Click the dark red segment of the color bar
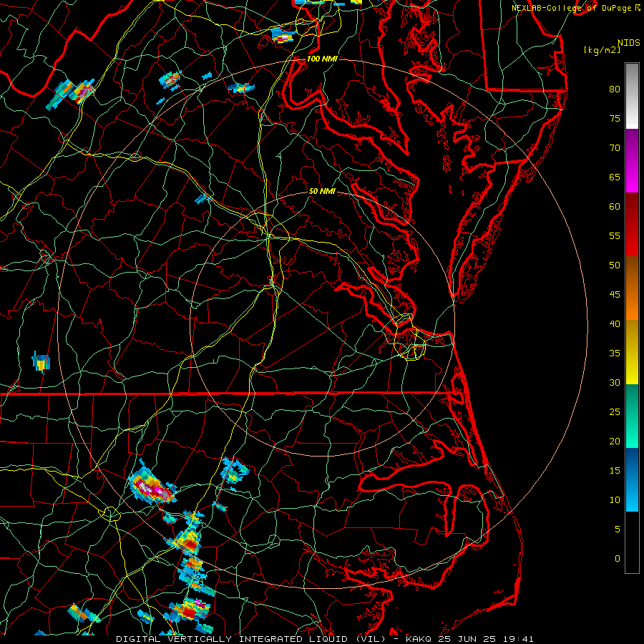Screen dimensions: 644x644 632,225
